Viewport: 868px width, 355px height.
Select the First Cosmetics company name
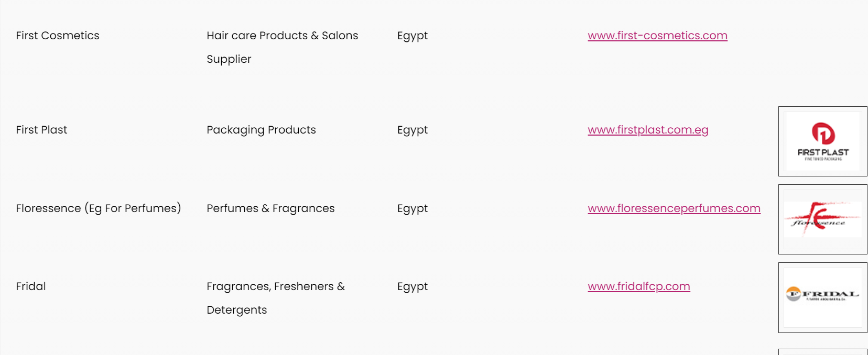[x=58, y=36]
